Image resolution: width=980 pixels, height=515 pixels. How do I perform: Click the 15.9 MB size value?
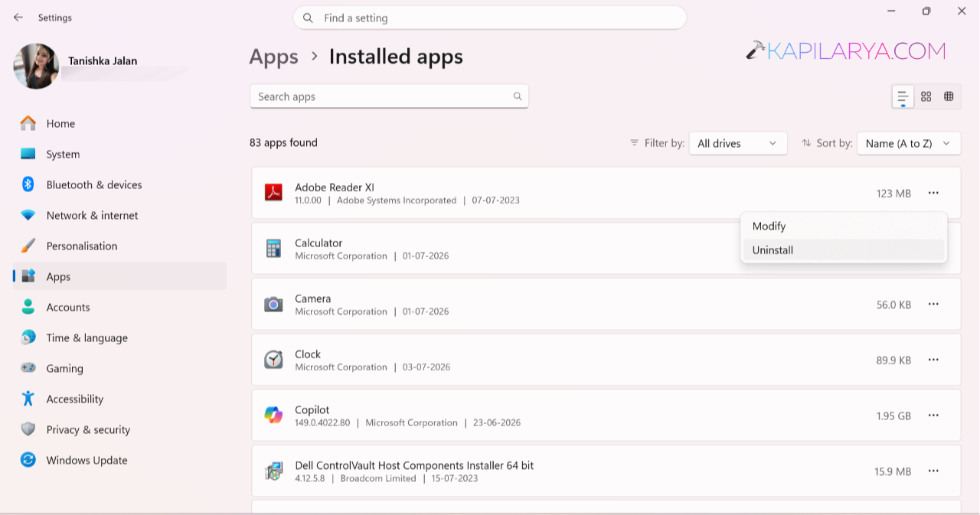pos(893,472)
